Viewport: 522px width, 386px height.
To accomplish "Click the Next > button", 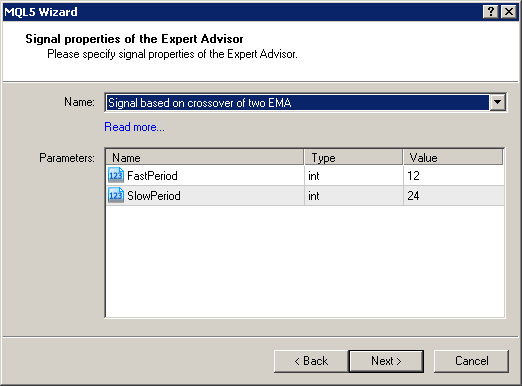I will click(386, 361).
